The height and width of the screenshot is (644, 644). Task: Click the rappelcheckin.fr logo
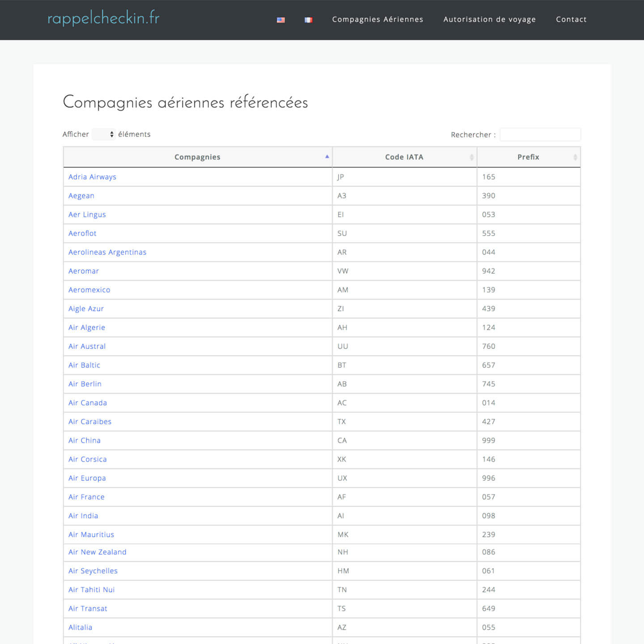104,18
